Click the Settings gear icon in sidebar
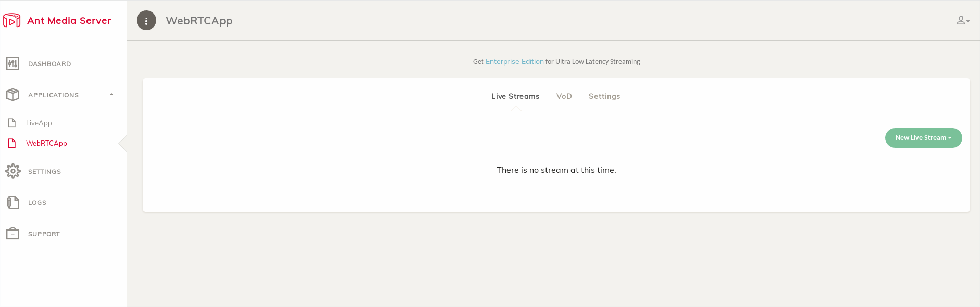The height and width of the screenshot is (307, 980). click(13, 171)
